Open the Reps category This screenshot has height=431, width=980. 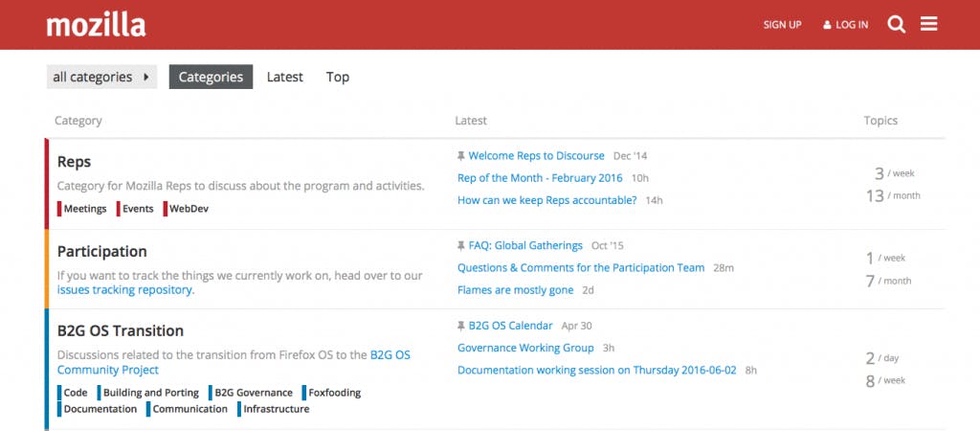74,162
